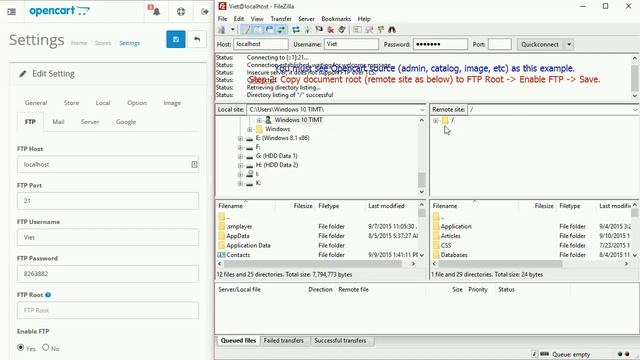Click the Quickconnect button
The width and height of the screenshot is (640, 360).
(x=540, y=44)
